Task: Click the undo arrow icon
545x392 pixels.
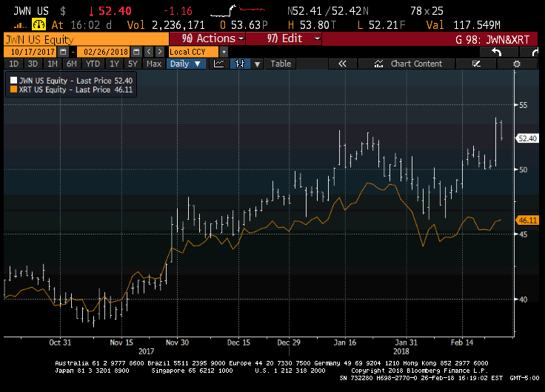Action: (x=497, y=52)
